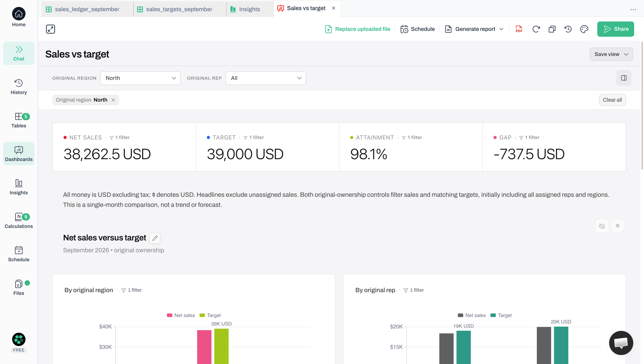Close the Sales vs target tab
Image resolution: width=644 pixels, height=364 pixels.
pos(333,8)
